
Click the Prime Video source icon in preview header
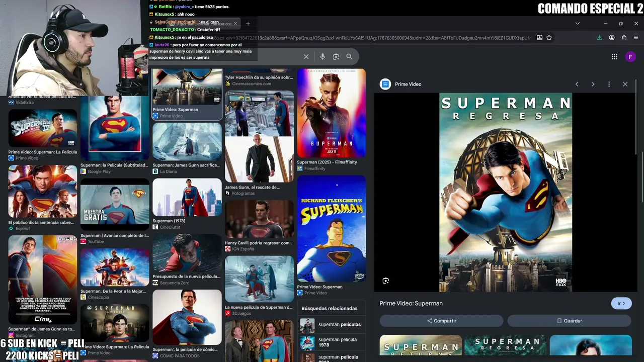385,84
